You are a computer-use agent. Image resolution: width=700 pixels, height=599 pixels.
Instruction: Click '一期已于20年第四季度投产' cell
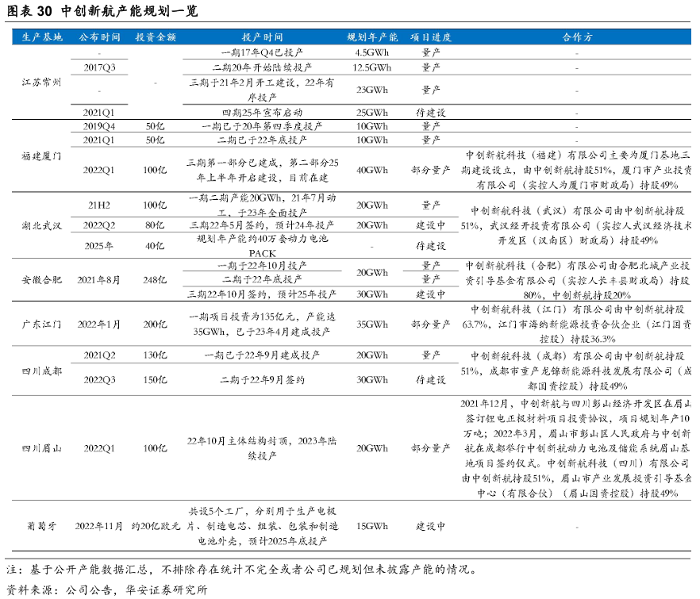pyautogui.click(x=262, y=127)
